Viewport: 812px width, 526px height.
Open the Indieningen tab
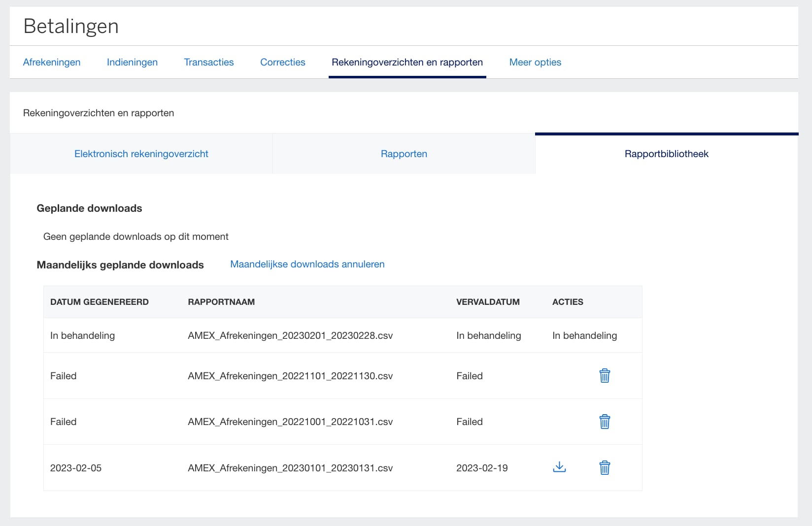tap(132, 62)
